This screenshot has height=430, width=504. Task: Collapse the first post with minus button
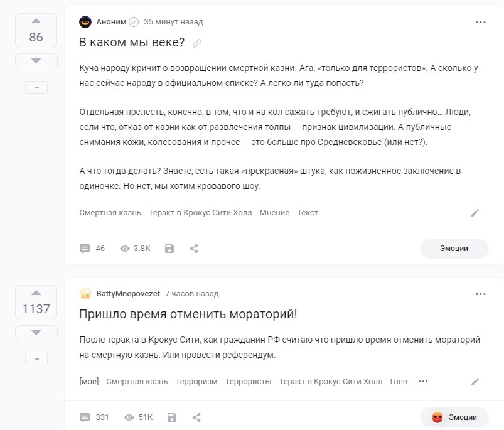point(36,88)
